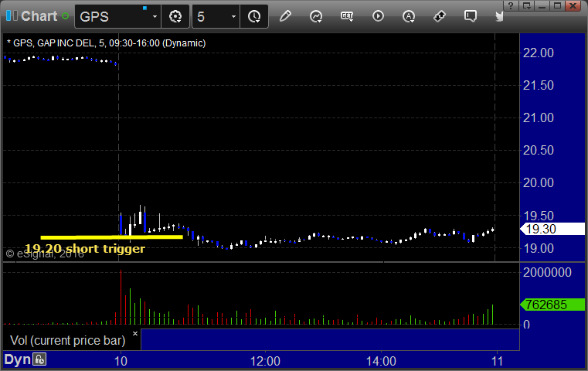Click the circled A alerts icon
This screenshot has height=371, width=588.
point(409,15)
